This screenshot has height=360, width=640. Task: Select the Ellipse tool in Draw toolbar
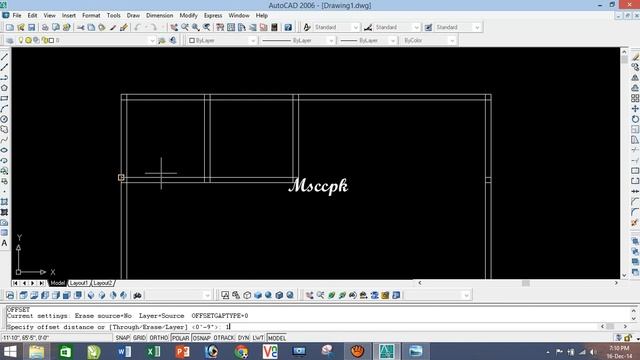pos(4,150)
